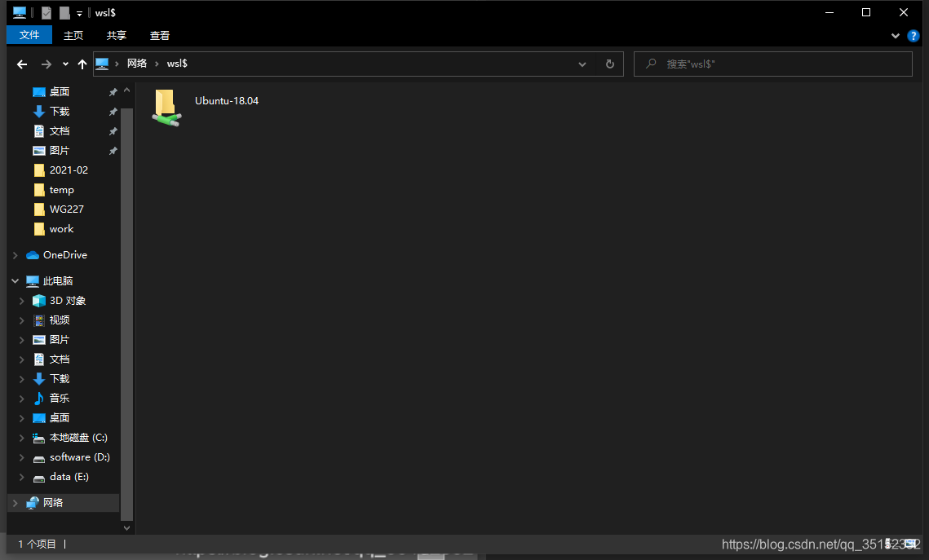Go forward with the right arrow
Image resolution: width=929 pixels, height=560 pixels.
(46, 64)
